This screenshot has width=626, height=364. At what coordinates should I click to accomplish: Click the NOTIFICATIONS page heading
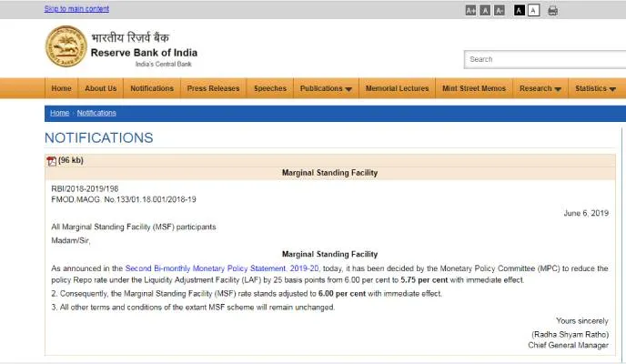(x=98, y=137)
